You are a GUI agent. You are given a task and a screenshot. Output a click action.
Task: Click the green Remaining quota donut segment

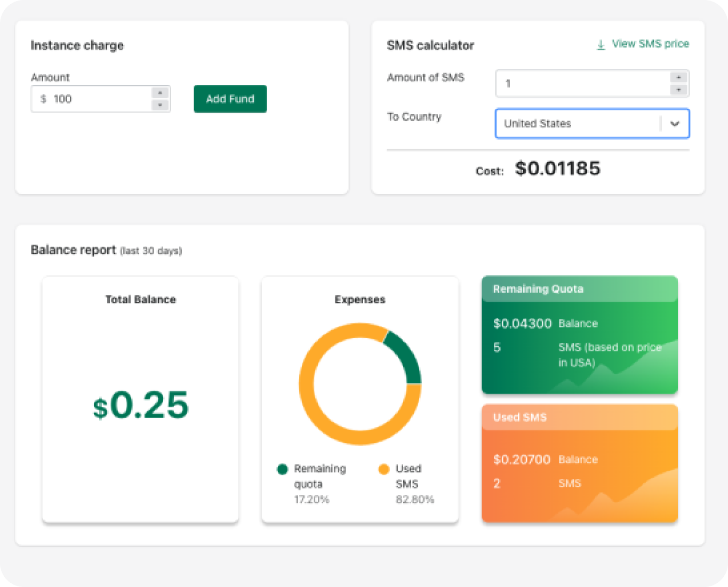point(405,355)
